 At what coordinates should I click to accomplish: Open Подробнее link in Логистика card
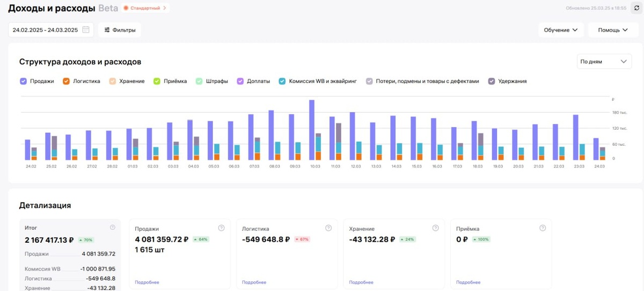(x=254, y=282)
